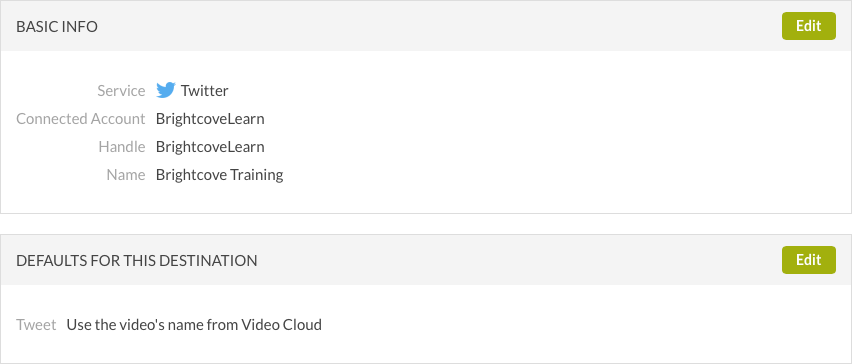Viewport: 852px width, 364px height.
Task: Click the Name field label
Action: (x=126, y=175)
